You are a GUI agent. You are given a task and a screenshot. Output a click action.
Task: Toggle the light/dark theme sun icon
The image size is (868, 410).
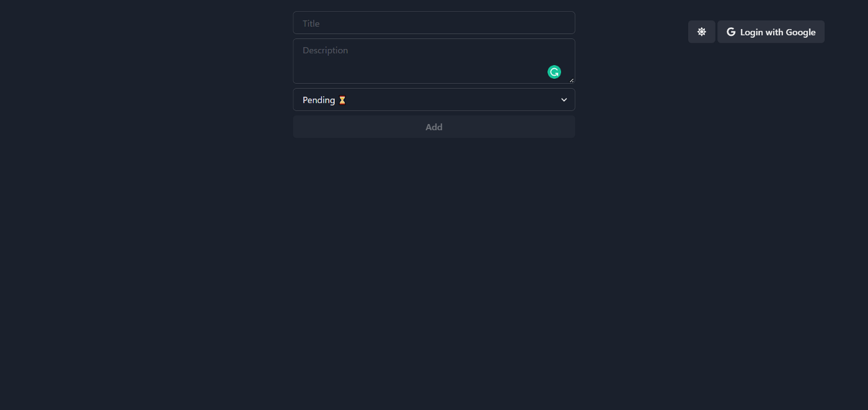(701, 32)
